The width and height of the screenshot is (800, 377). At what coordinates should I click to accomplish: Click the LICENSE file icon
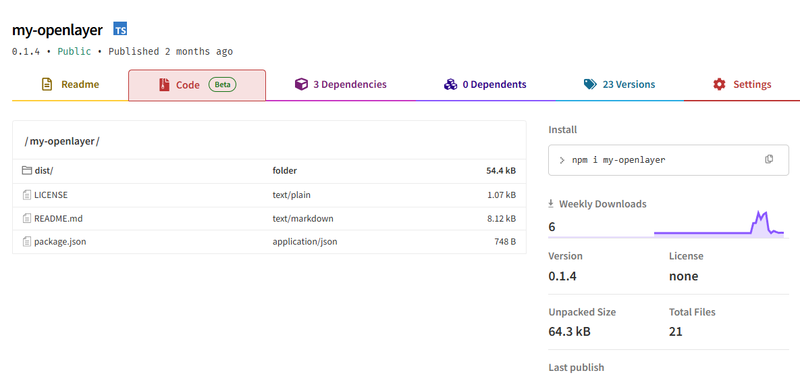tap(27, 195)
